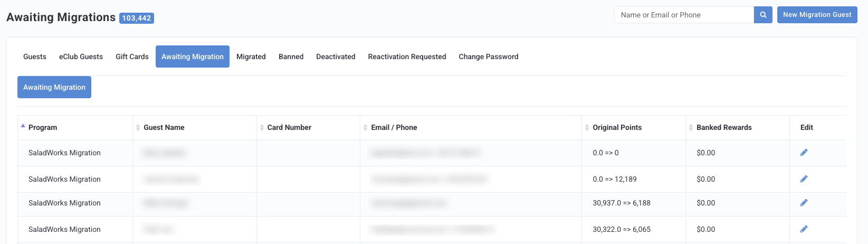This screenshot has height=244, width=868.
Task: Click the New Migration Guest button
Action: [x=817, y=15]
